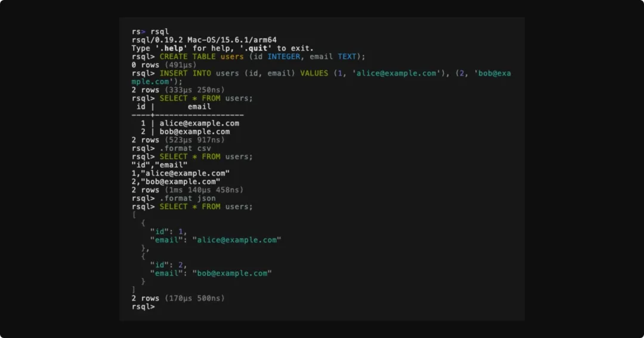
Task: Select the 'CREATE TABLE' keyword
Action: click(x=188, y=57)
